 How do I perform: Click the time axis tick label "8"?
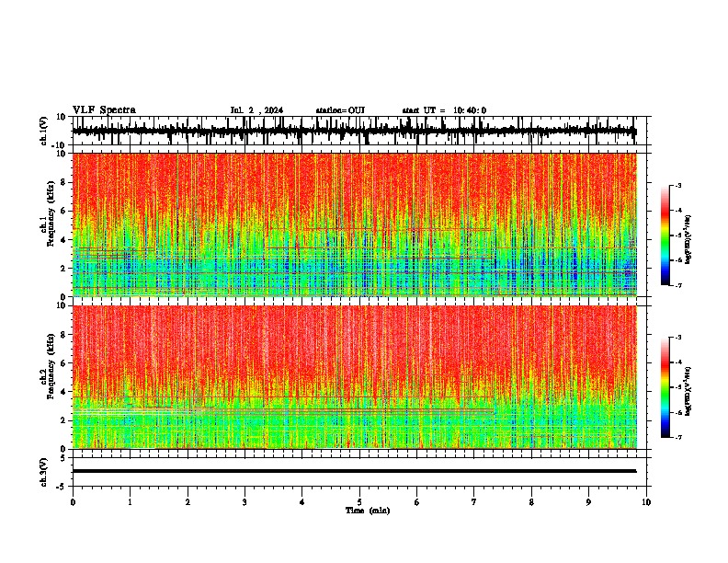[531, 502]
